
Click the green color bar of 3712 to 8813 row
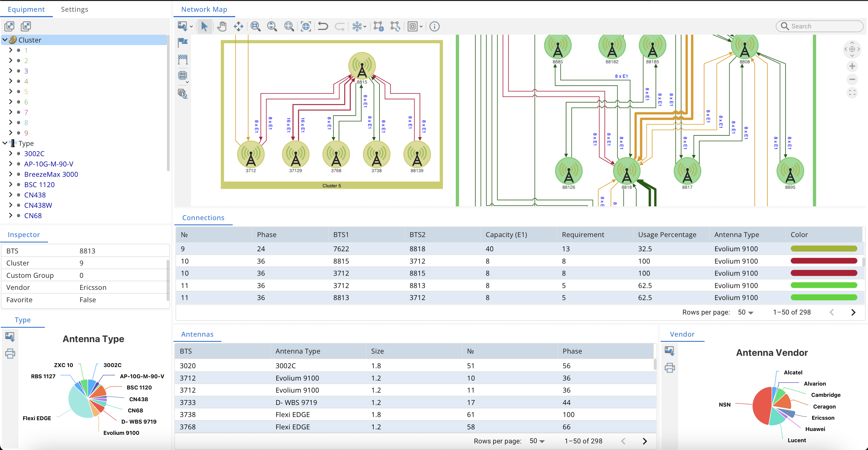[823, 286]
